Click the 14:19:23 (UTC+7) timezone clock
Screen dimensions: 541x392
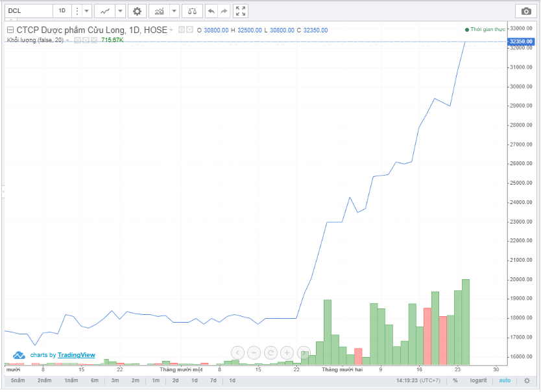click(418, 380)
